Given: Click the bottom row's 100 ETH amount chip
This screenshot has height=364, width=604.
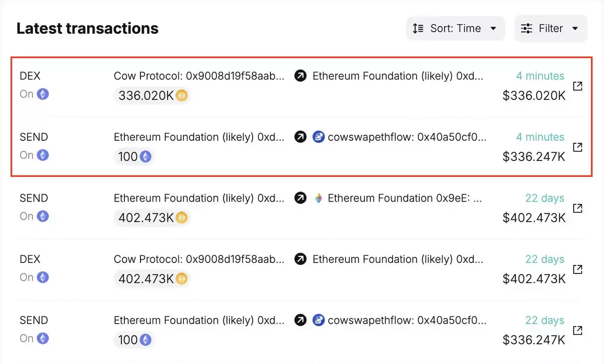Looking at the screenshot, I should 134,340.
